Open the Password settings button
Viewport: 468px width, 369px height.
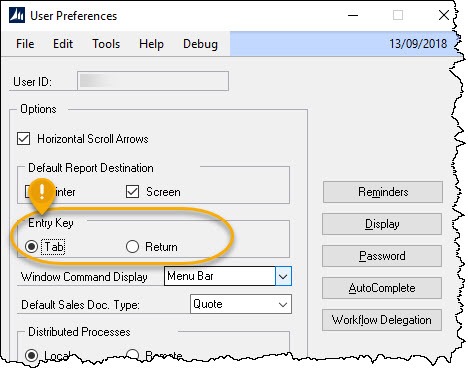coord(382,256)
